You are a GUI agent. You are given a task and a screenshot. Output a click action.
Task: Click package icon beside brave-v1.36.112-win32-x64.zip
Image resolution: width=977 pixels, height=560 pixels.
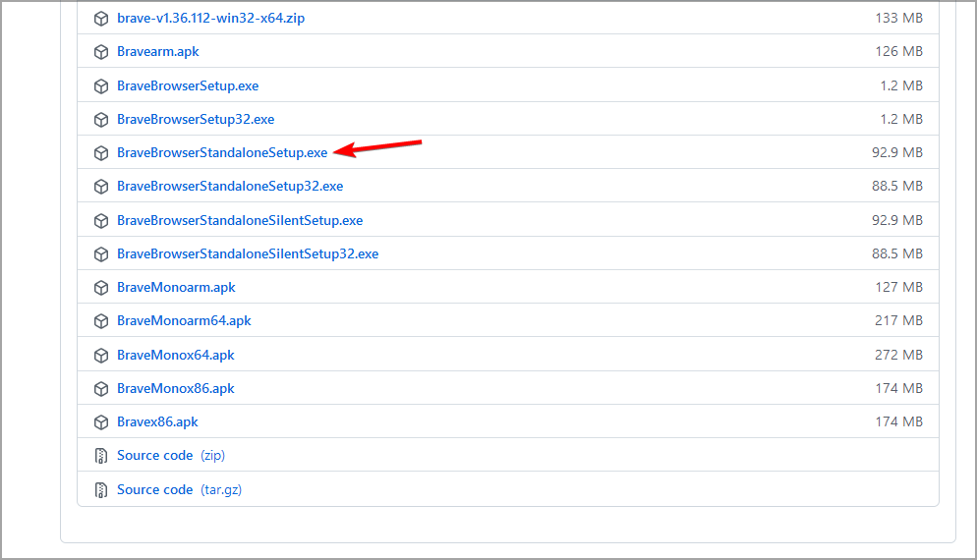coord(101,19)
